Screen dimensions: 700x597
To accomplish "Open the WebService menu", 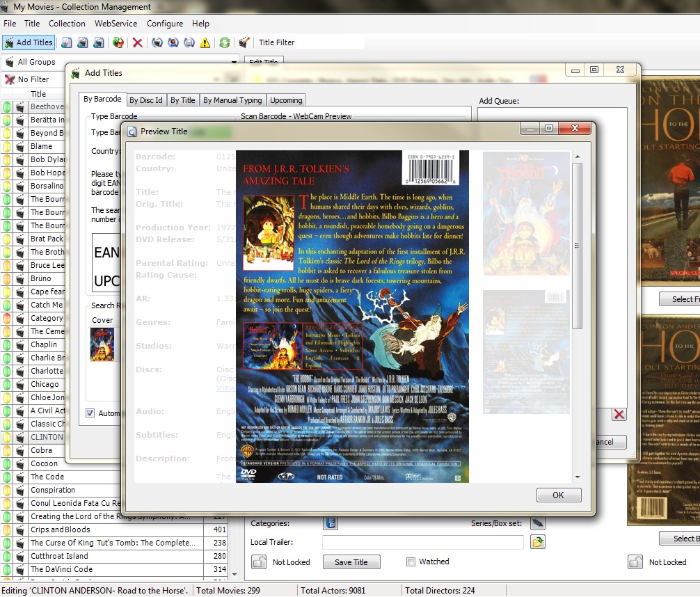I will coord(116,23).
